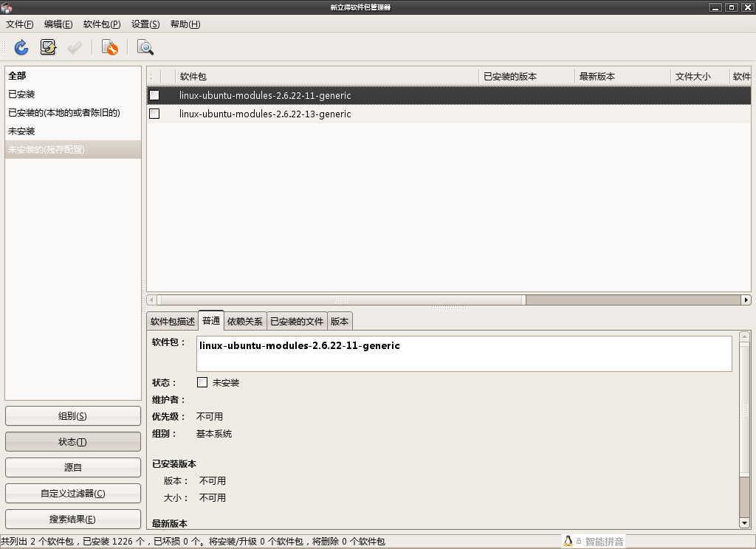The width and height of the screenshot is (756, 549).
Task: Open the Search magnifier icon
Action: (x=145, y=47)
